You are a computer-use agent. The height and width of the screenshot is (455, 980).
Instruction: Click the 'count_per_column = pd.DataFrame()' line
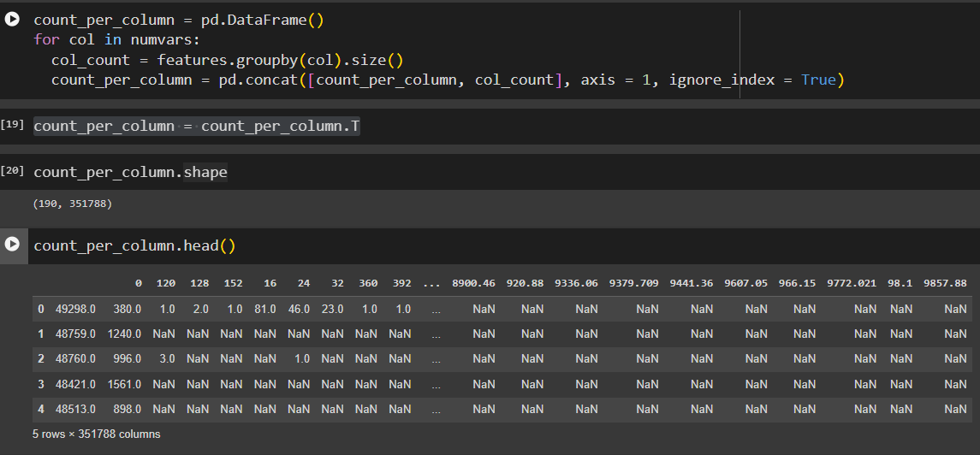tap(179, 20)
